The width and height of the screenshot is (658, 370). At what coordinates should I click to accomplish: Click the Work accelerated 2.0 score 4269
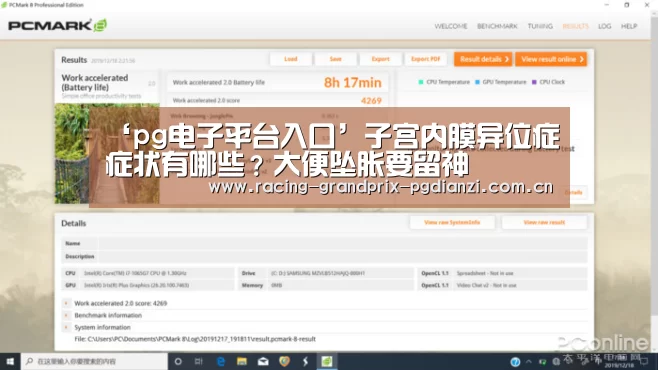click(371, 101)
